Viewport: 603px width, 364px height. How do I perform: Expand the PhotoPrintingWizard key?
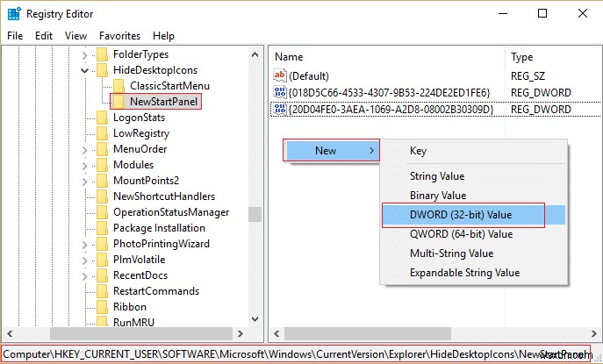click(84, 245)
